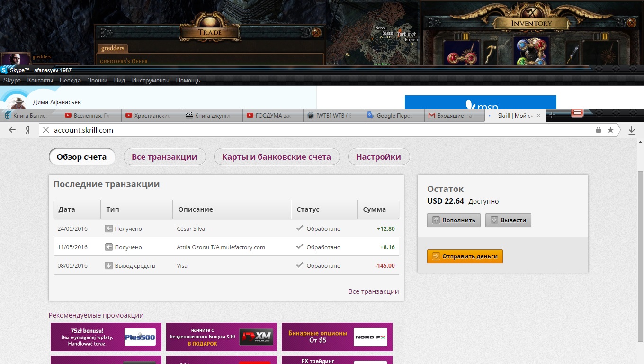Show security lock info in address bar

[x=599, y=130]
